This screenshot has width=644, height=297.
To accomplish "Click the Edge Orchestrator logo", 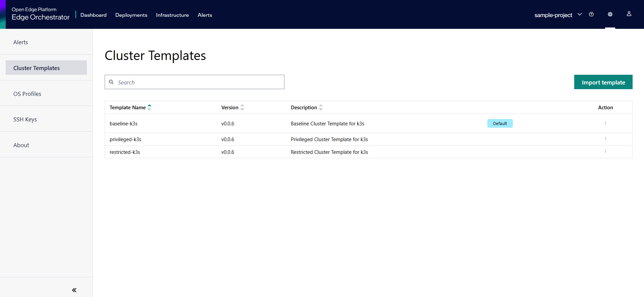I will [x=41, y=14].
